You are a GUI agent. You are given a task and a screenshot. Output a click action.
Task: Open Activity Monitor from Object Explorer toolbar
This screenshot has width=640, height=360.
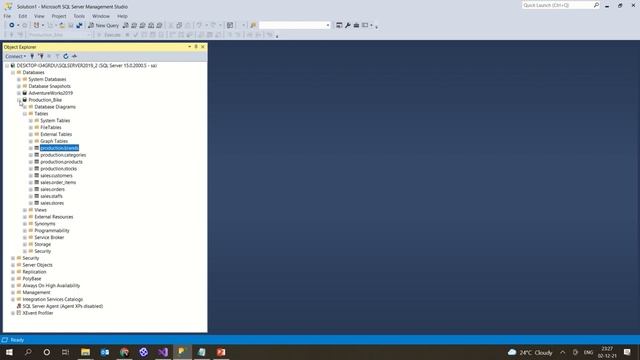point(74,56)
